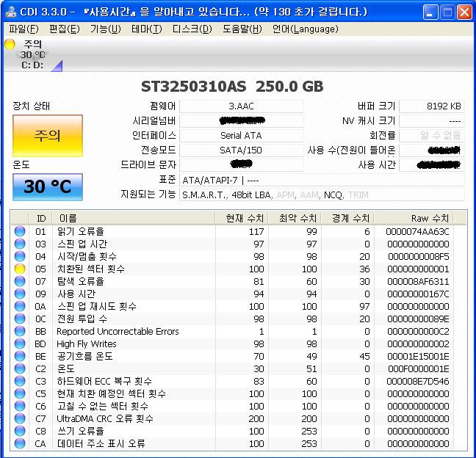Click the CrystalDiskInfo app icon in title bar
Viewport: 476px width, 458px height.
[11, 12]
